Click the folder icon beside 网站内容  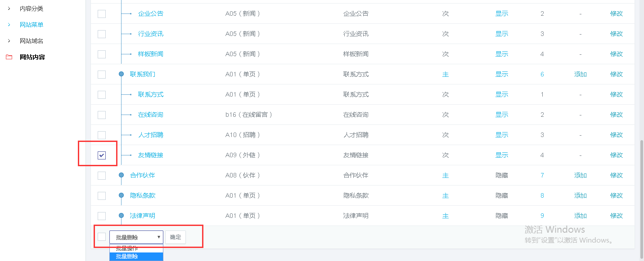pos(9,57)
